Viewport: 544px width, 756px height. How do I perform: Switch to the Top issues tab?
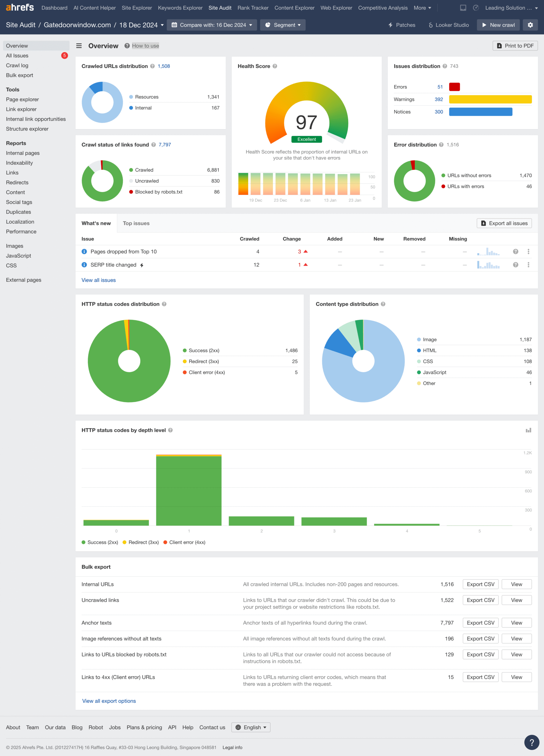click(136, 223)
